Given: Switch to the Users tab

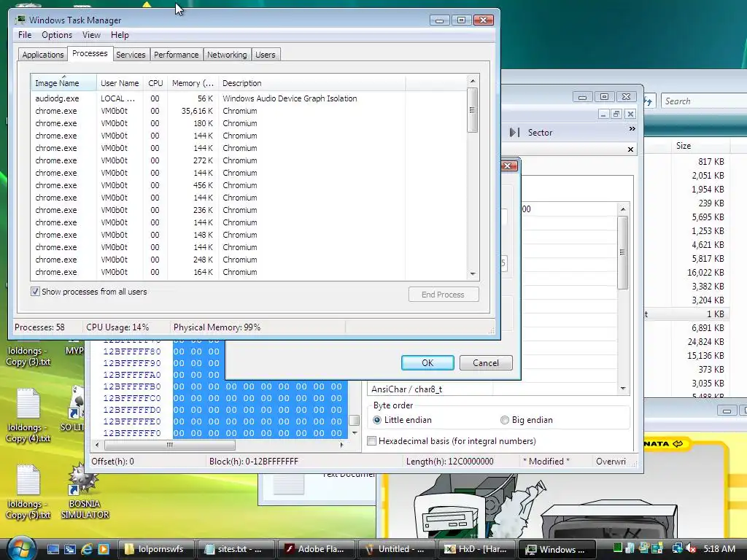Looking at the screenshot, I should click(x=266, y=55).
